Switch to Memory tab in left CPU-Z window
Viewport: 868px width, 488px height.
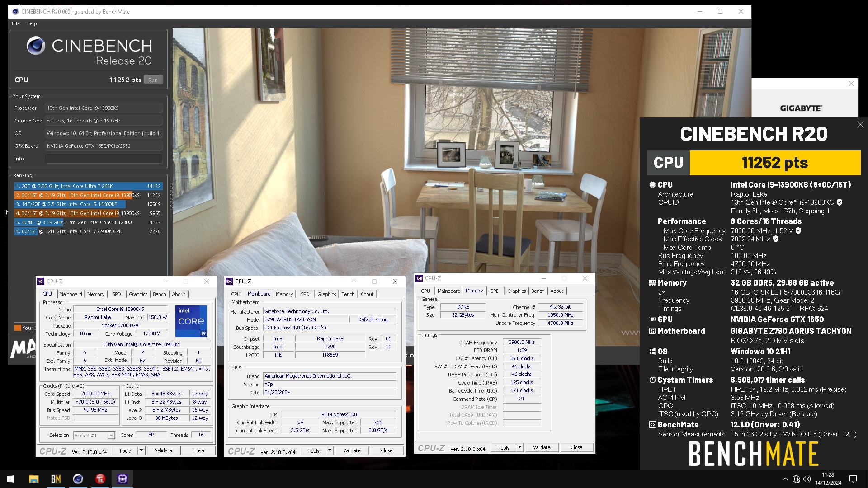point(96,294)
